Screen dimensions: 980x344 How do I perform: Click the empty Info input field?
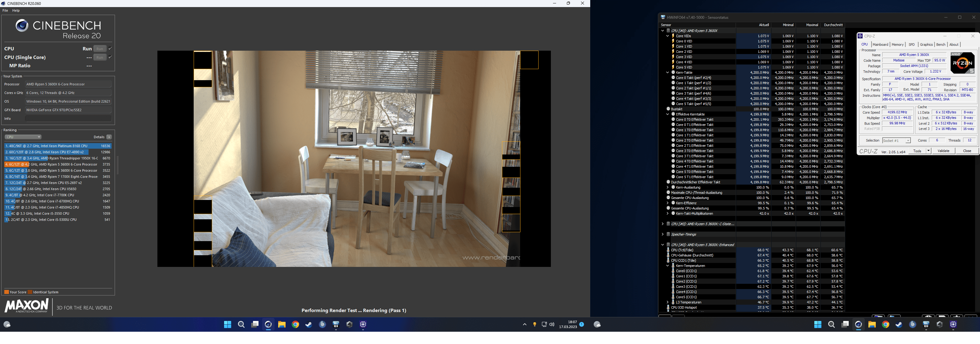[68, 119]
